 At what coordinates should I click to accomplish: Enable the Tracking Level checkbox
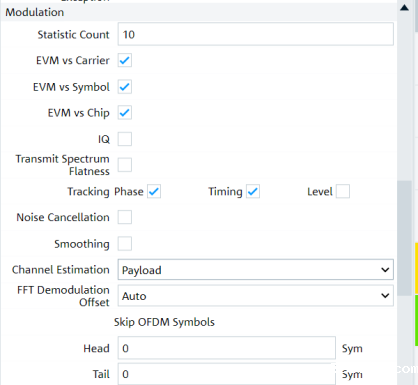[x=343, y=191]
